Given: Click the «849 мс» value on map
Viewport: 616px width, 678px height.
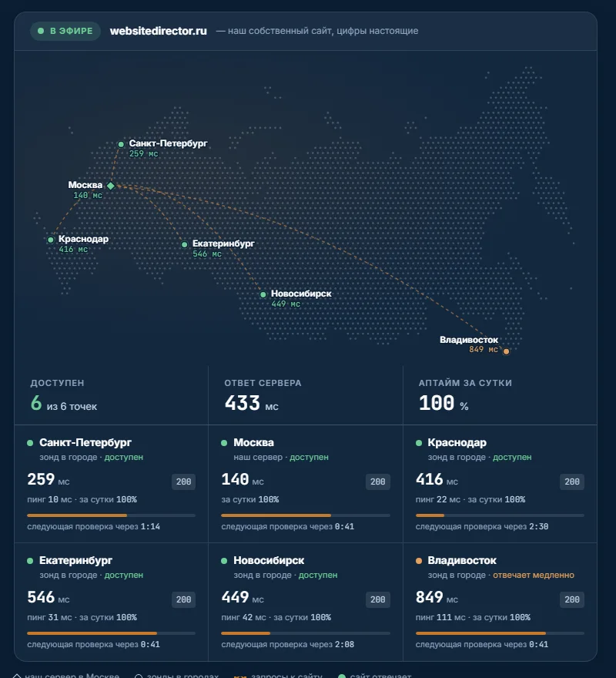Looking at the screenshot, I should point(484,349).
